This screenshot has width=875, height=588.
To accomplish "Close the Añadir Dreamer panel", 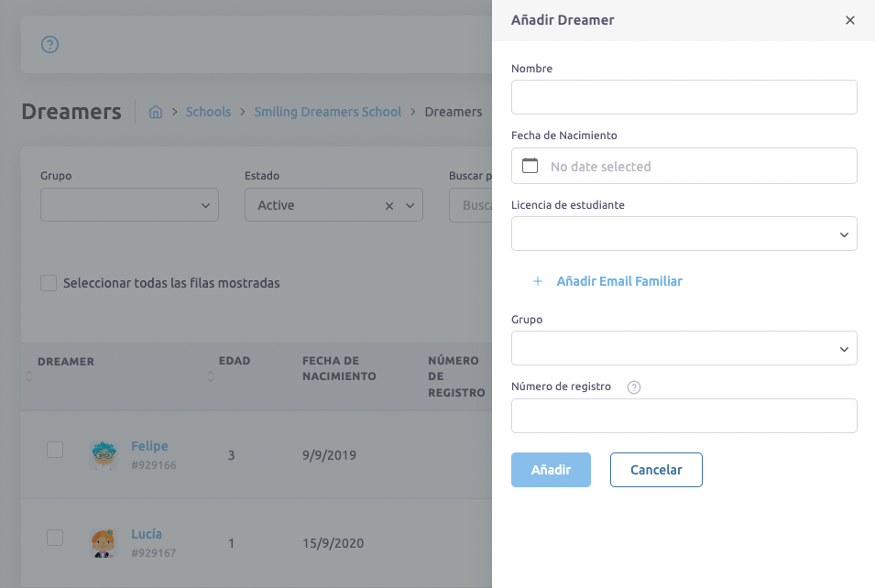I will (850, 20).
